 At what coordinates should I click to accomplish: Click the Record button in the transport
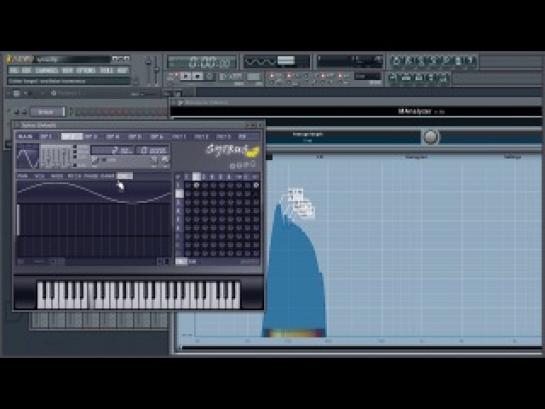coord(209,76)
